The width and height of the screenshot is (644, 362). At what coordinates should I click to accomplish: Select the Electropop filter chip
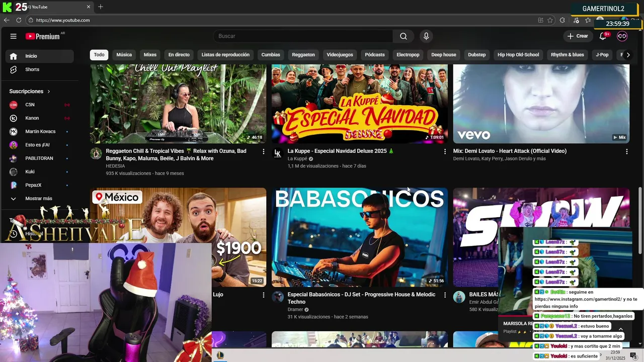pos(408,55)
